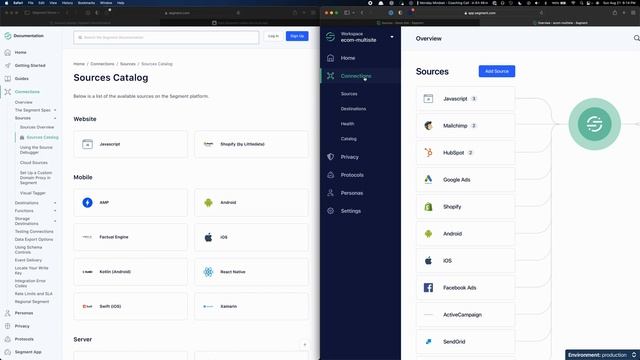Click the Google Ads source icon

tap(428, 180)
